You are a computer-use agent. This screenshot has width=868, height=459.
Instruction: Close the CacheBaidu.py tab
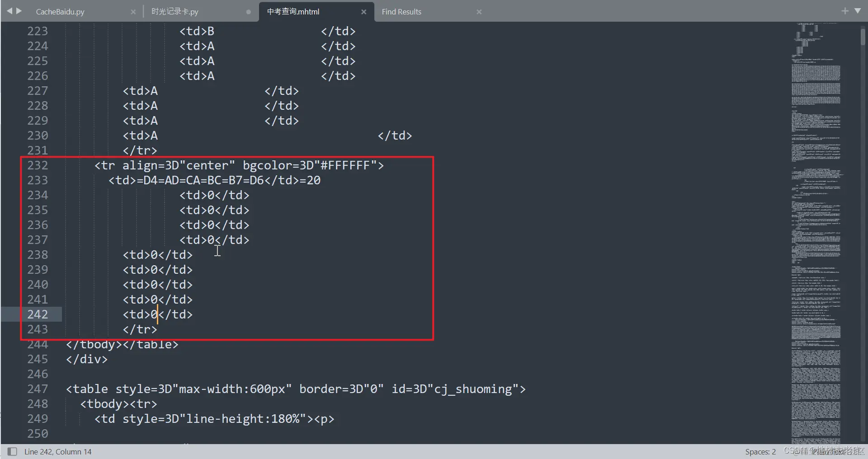click(133, 12)
